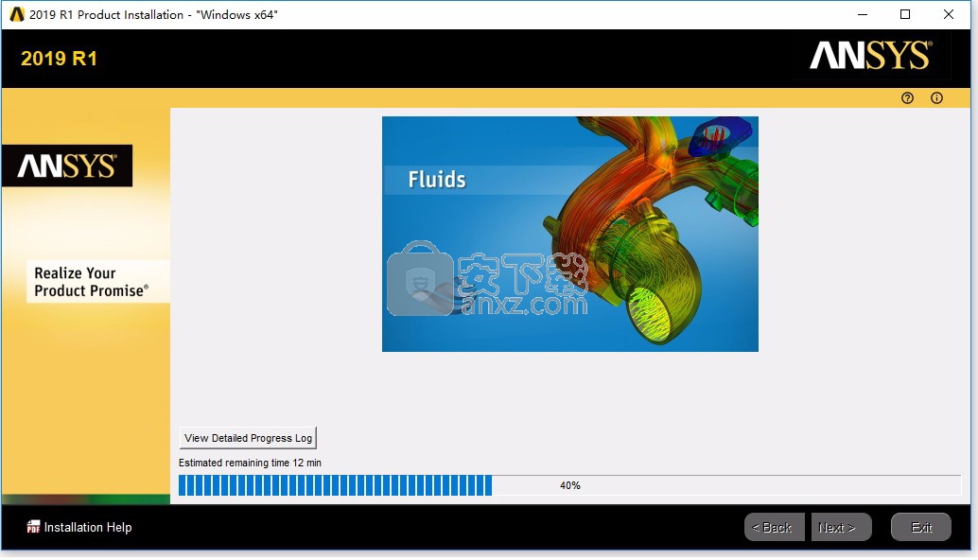Click the Estimated remaining time 12 min text
This screenshot has height=560, width=978.
pos(250,463)
